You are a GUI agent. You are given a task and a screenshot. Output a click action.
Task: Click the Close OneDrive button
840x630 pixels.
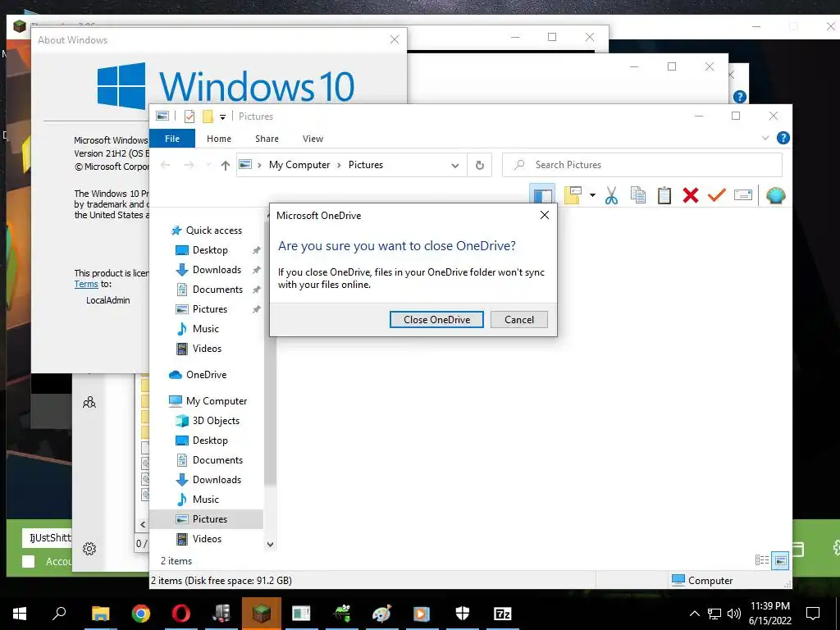click(436, 319)
